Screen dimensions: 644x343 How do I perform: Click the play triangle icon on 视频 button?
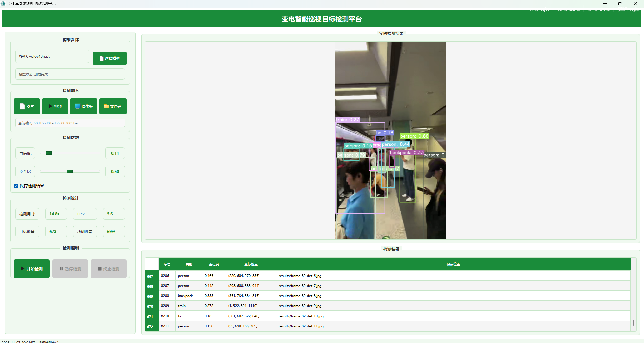50,106
